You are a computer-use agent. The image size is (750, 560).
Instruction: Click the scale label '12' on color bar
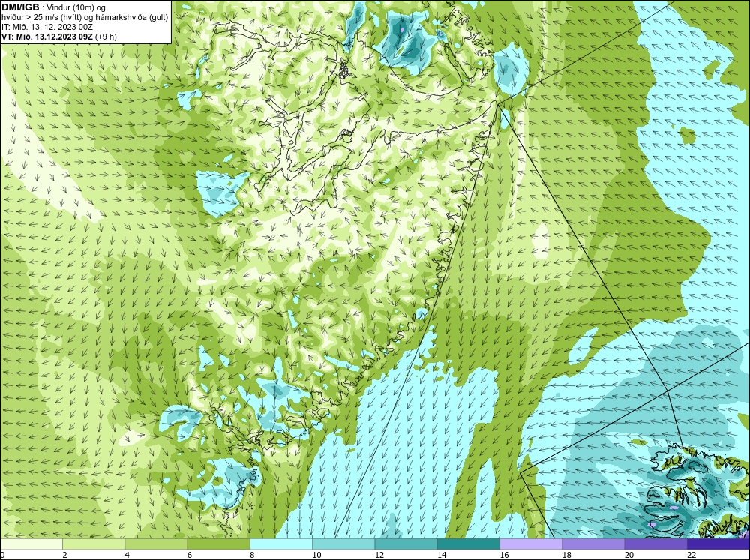coord(379,555)
